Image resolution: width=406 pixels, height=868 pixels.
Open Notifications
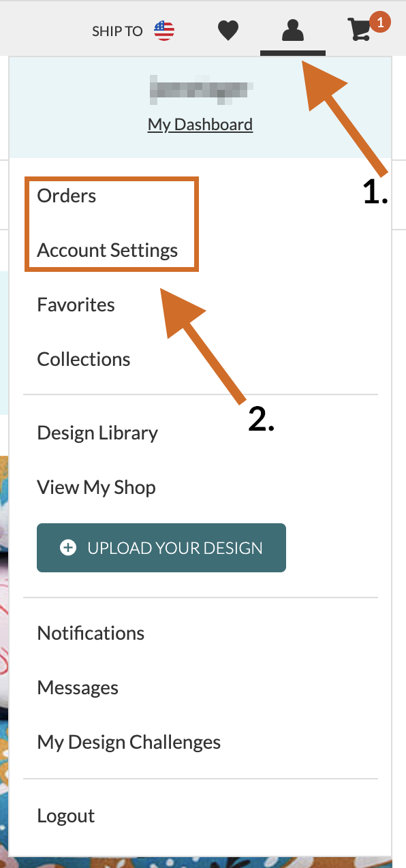91,633
